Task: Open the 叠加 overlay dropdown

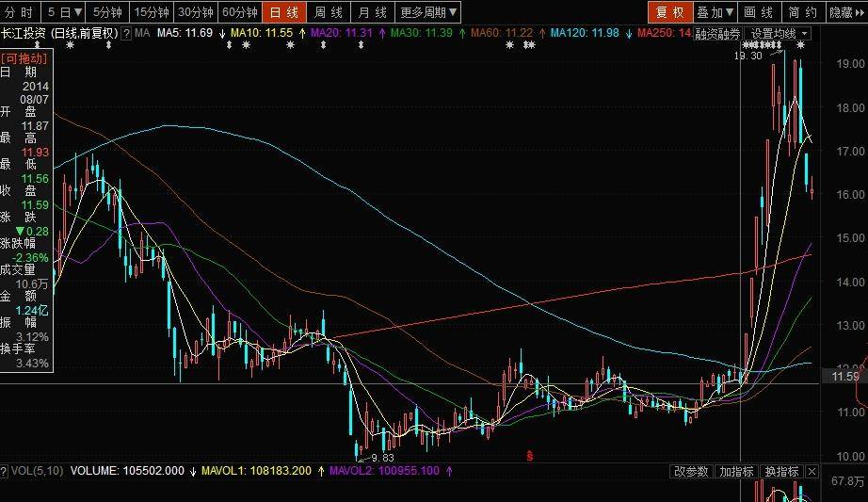Action: (x=714, y=12)
